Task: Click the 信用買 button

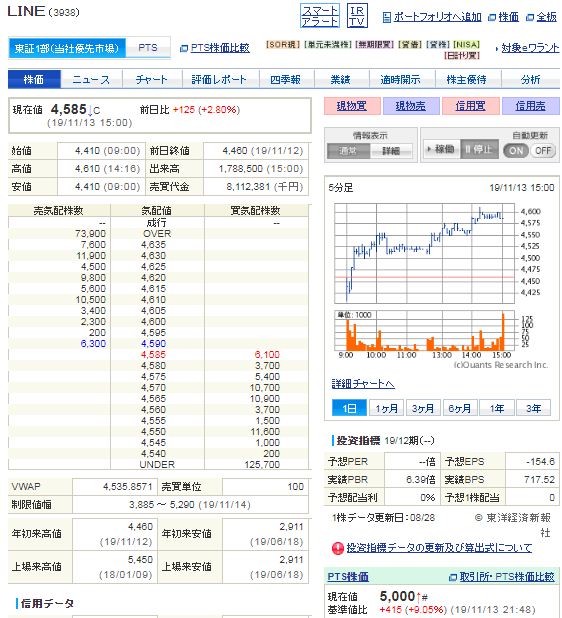Action: click(x=471, y=106)
